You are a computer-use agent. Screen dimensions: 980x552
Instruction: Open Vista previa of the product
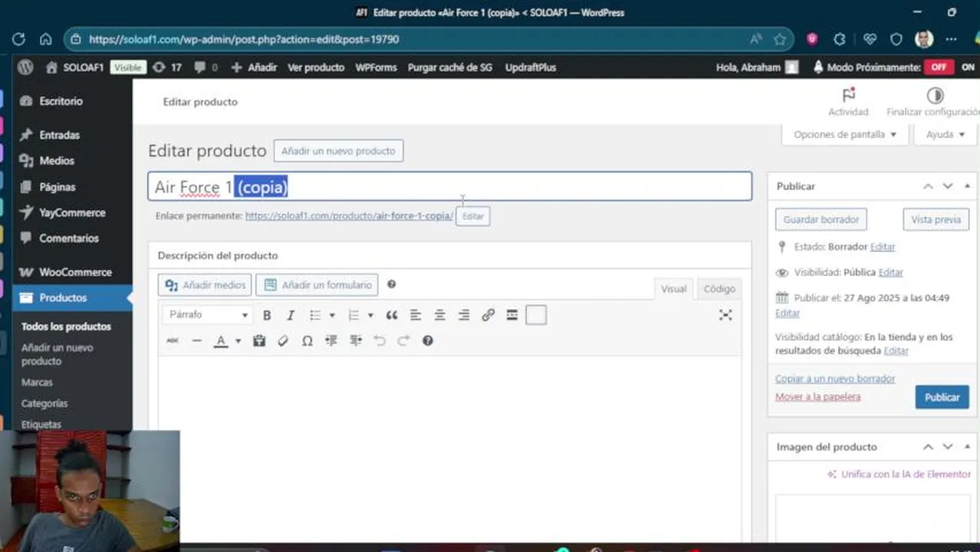[936, 219]
